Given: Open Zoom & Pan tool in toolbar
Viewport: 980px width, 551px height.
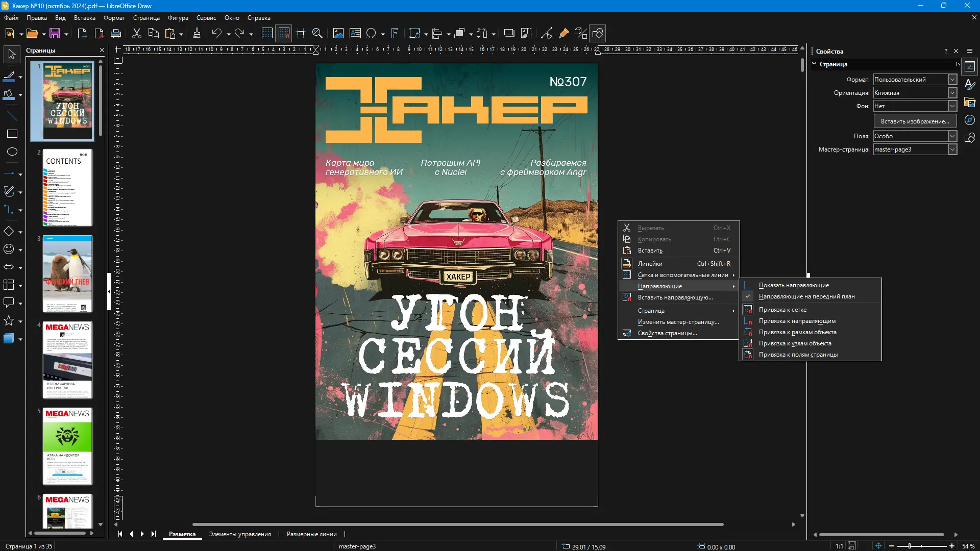Looking at the screenshot, I should [x=317, y=34].
